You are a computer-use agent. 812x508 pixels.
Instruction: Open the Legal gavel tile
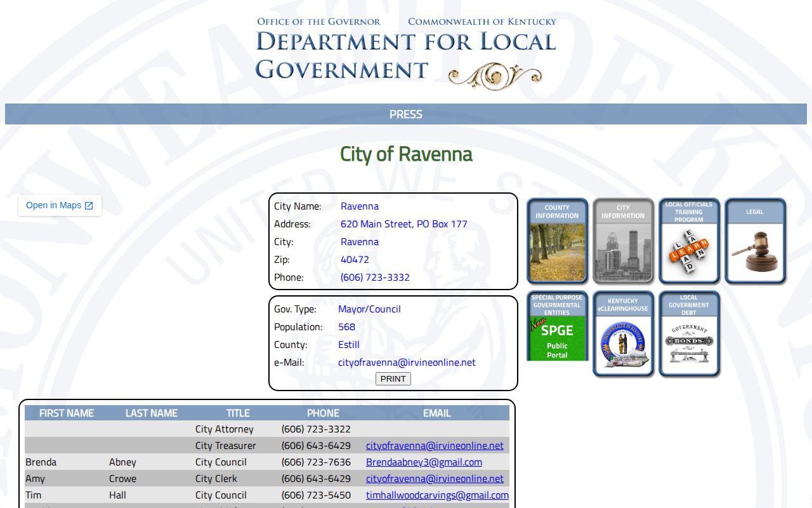click(755, 241)
